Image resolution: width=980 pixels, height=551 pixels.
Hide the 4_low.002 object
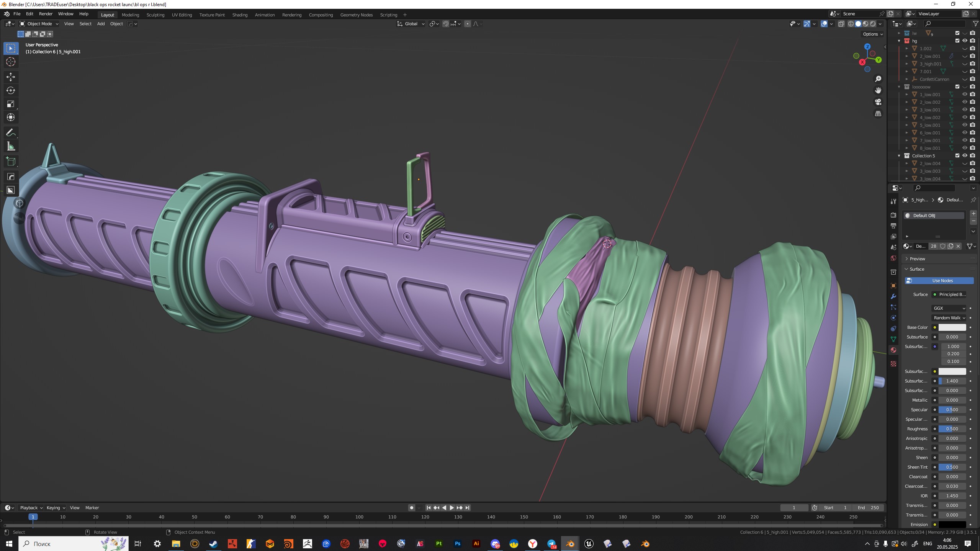point(965,117)
